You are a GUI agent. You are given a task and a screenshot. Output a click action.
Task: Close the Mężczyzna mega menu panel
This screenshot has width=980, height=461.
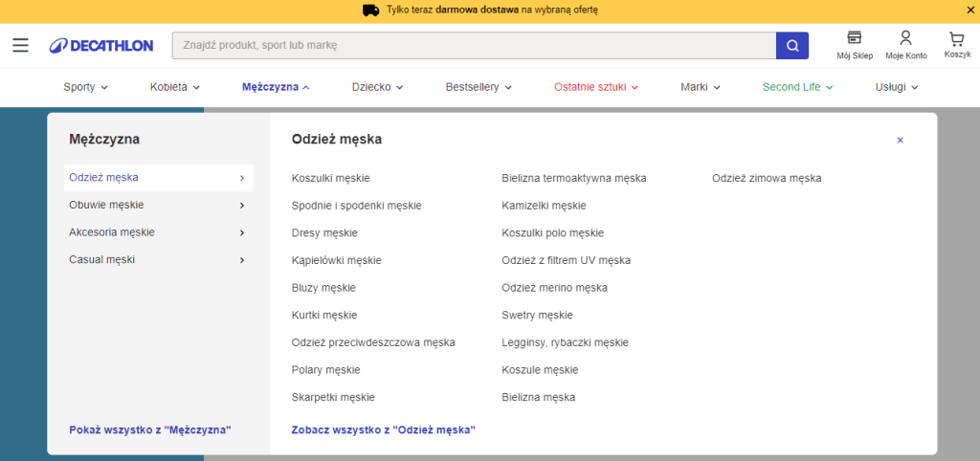[900, 141]
